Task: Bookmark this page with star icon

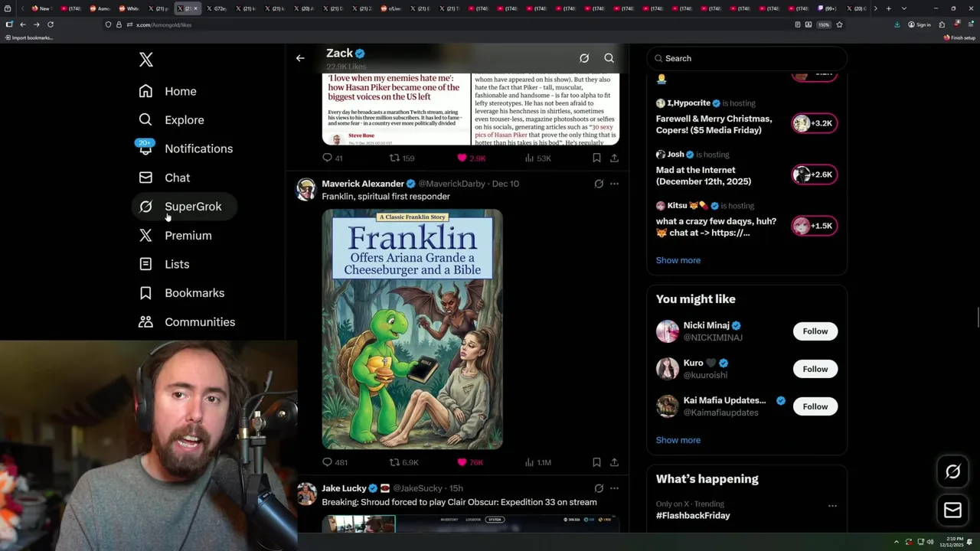Action: (x=839, y=24)
